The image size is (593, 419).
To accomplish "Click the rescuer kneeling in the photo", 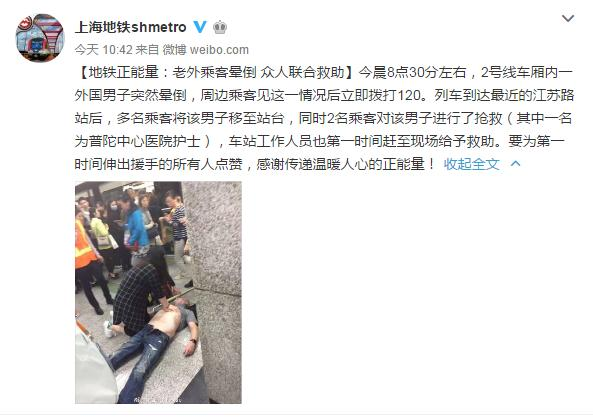I will 140,291.
